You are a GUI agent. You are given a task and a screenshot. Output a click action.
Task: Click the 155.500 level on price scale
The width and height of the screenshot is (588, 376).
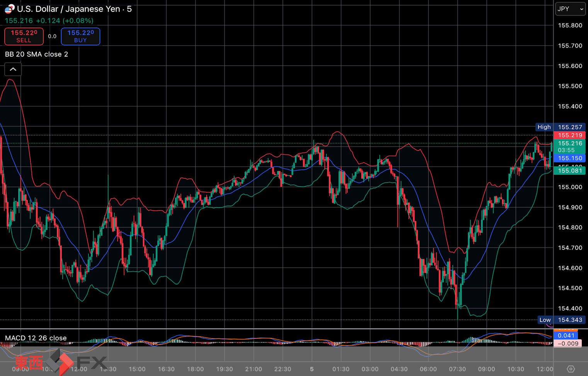pyautogui.click(x=570, y=86)
